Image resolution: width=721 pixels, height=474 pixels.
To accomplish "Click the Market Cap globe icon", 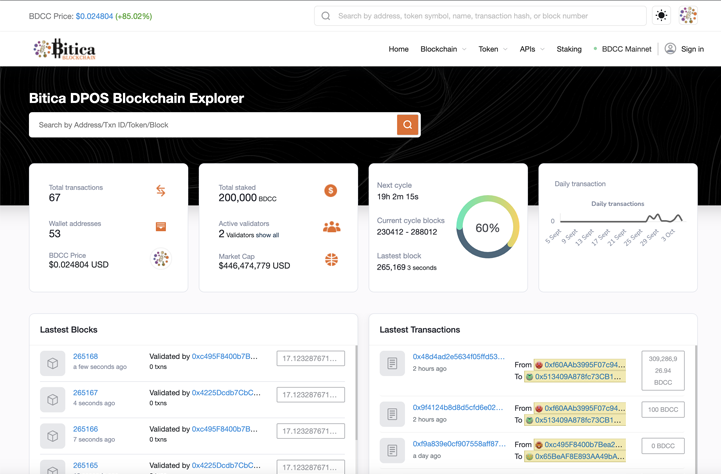I will click(x=331, y=260).
